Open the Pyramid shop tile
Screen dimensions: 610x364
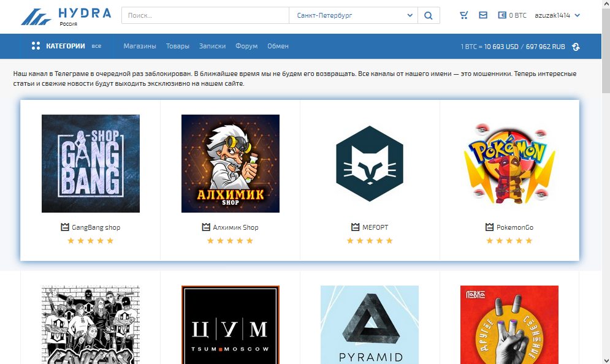(370, 325)
